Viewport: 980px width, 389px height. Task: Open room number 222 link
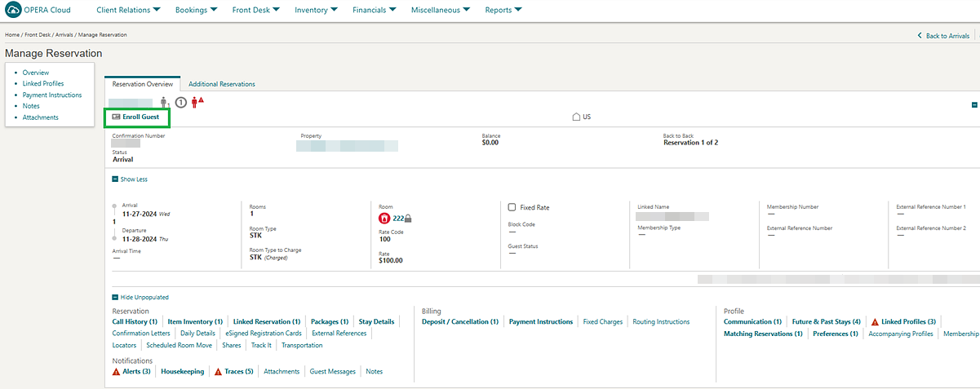pos(398,219)
